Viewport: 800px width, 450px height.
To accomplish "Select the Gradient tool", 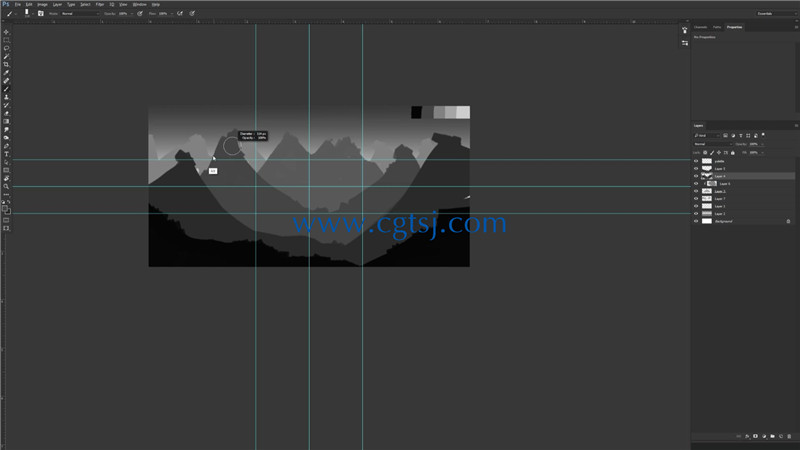I will click(6, 121).
